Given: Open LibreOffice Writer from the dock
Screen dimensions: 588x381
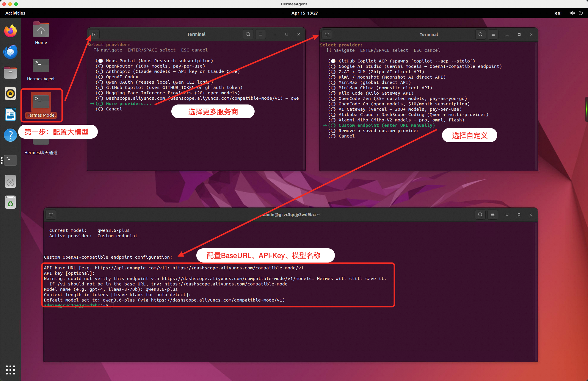Looking at the screenshot, I should tap(10, 115).
